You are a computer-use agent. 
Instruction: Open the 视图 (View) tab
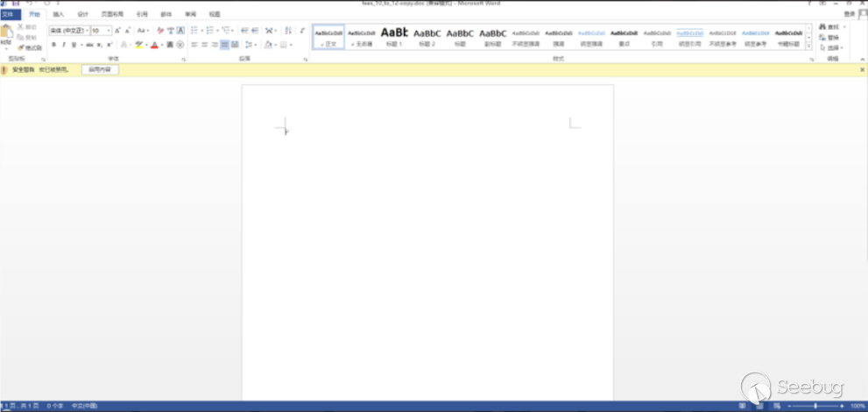(x=215, y=14)
